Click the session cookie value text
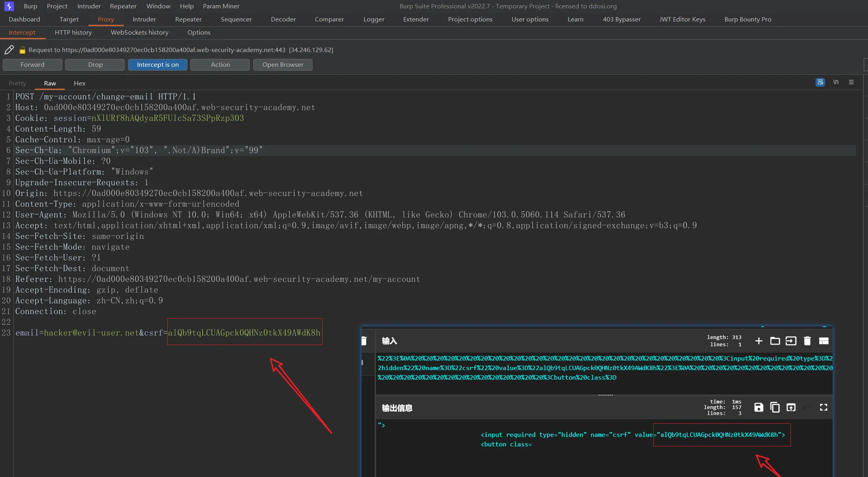This screenshot has width=868, height=477. [x=168, y=118]
